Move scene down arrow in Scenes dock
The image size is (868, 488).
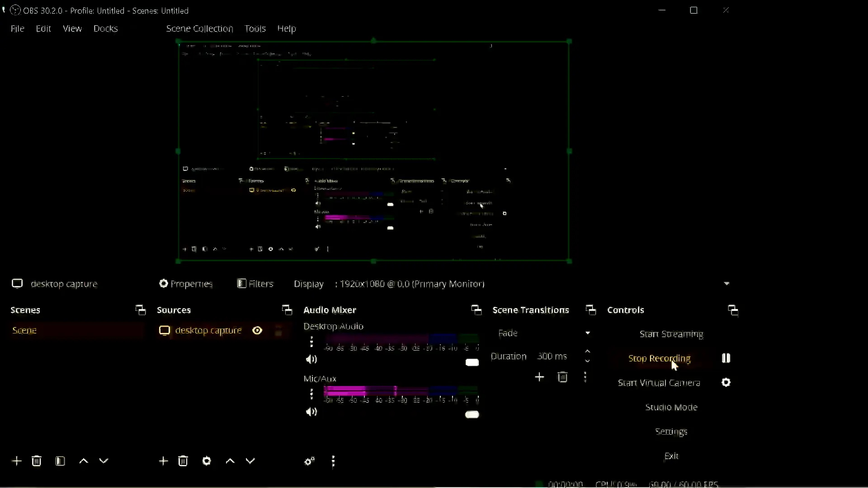104,461
